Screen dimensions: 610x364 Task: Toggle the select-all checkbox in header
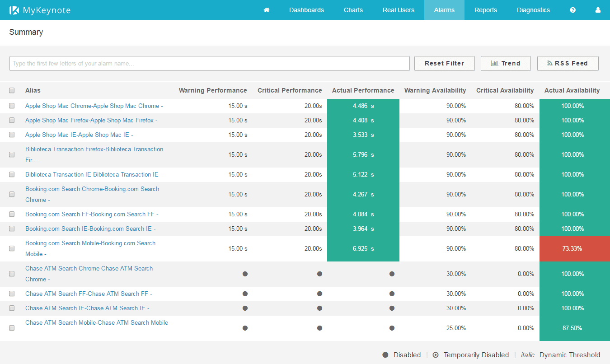[12, 90]
